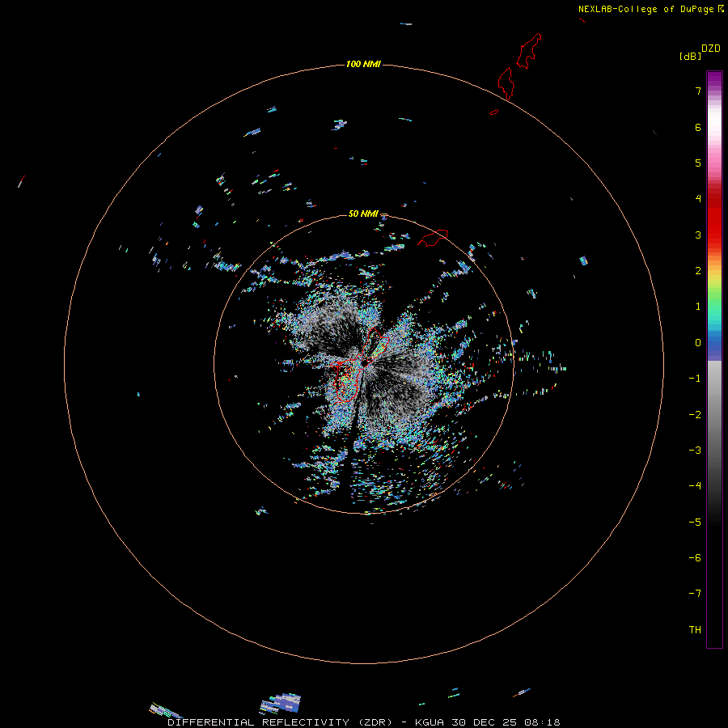Click the red island outline near the 50 NMI ring
The width and height of the screenshot is (728, 728).
tap(433, 238)
